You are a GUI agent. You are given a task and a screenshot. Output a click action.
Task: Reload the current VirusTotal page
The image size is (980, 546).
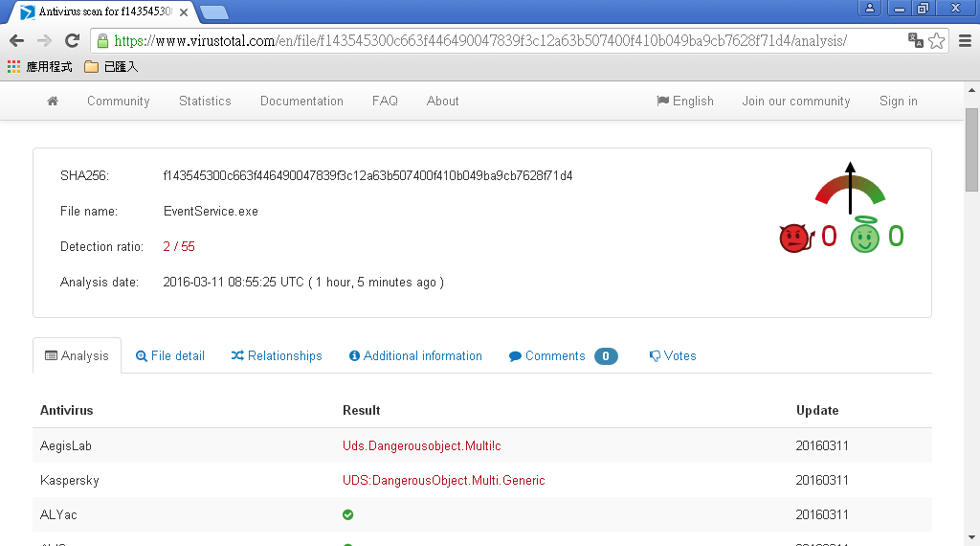pyautogui.click(x=73, y=41)
